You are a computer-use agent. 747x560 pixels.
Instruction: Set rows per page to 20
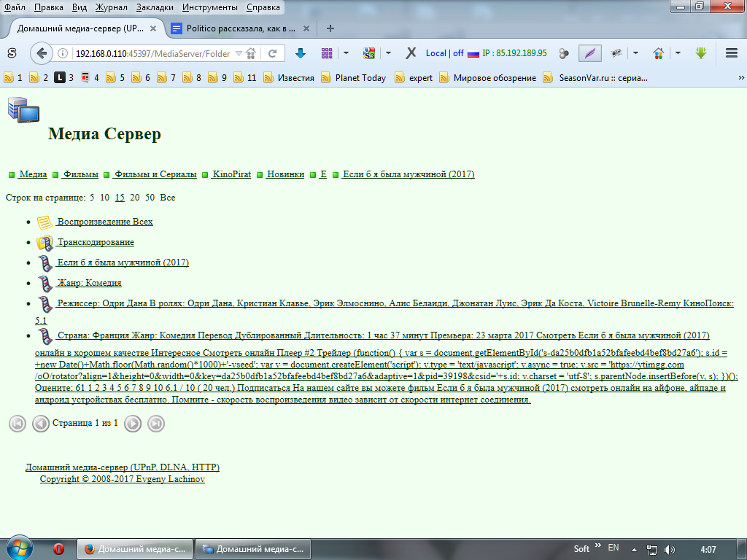pyautogui.click(x=135, y=198)
